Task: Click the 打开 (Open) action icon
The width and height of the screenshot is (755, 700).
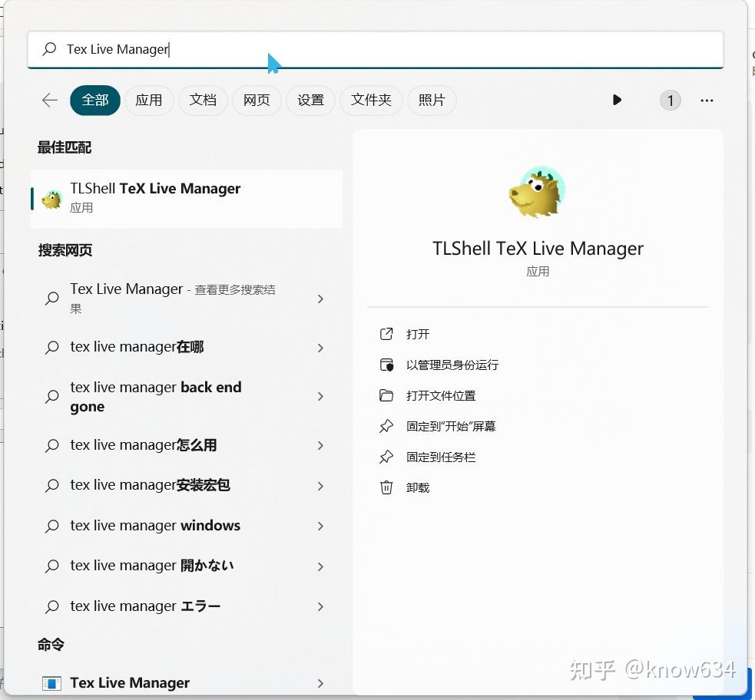Action: (387, 334)
